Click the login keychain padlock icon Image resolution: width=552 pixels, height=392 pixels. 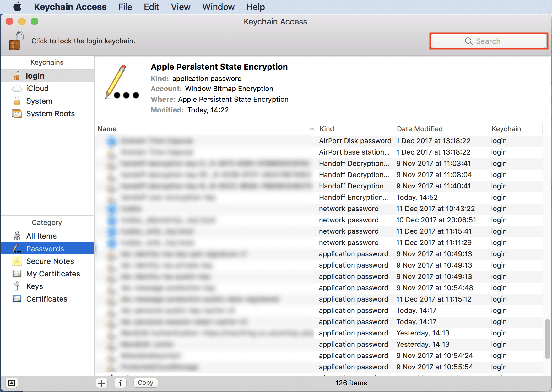coord(17,76)
